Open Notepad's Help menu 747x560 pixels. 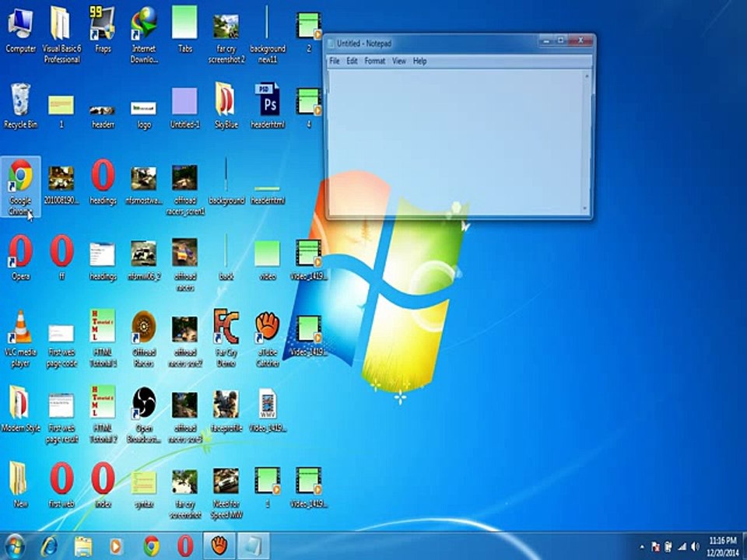coord(419,61)
